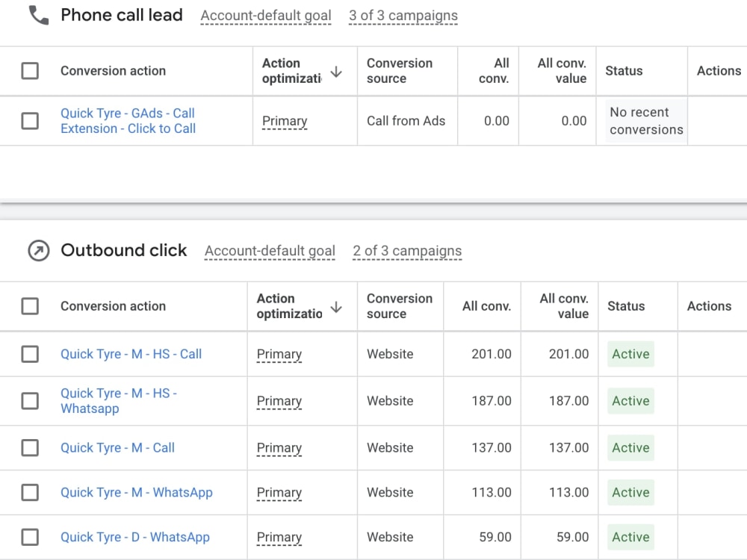Click the 137.00 All conv. value cell
The width and height of the screenshot is (747, 560).
click(568, 447)
